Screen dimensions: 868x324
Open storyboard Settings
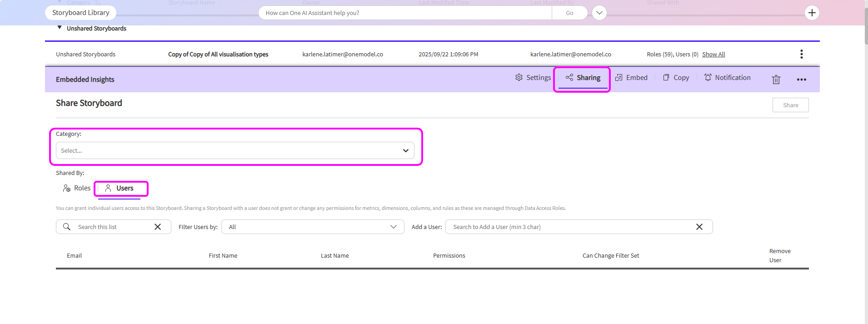coord(533,78)
